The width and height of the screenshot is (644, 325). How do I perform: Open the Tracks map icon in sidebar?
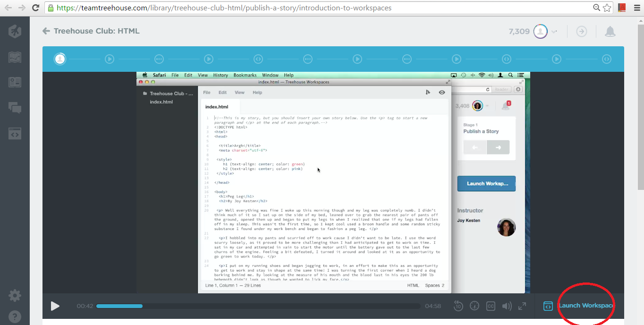pyautogui.click(x=15, y=57)
